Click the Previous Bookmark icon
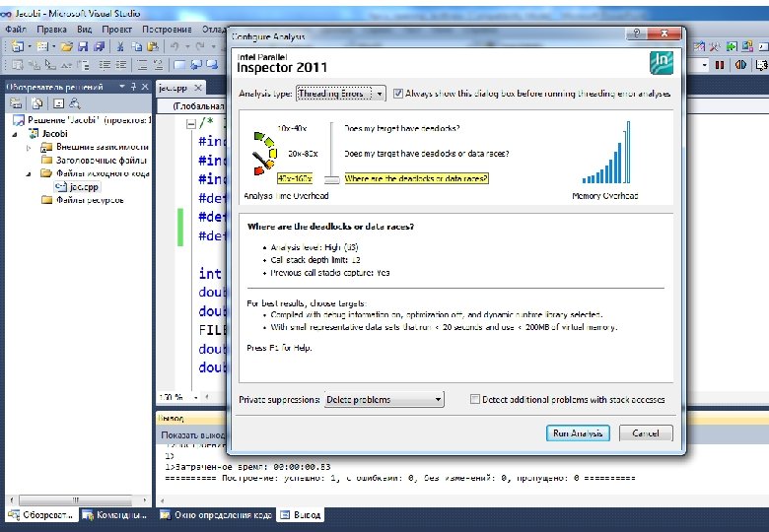 pos(196,65)
